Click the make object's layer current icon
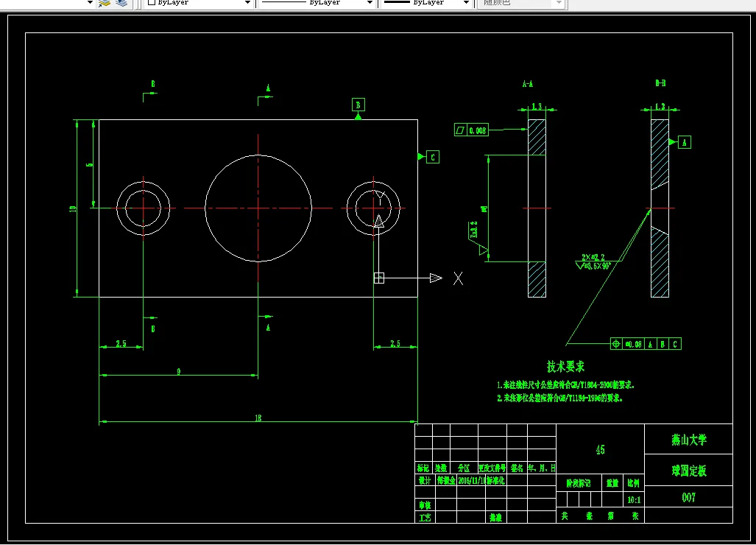 click(x=105, y=3)
